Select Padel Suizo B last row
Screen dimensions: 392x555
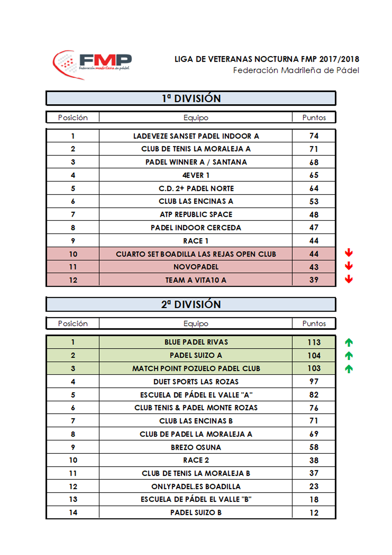tap(191, 512)
